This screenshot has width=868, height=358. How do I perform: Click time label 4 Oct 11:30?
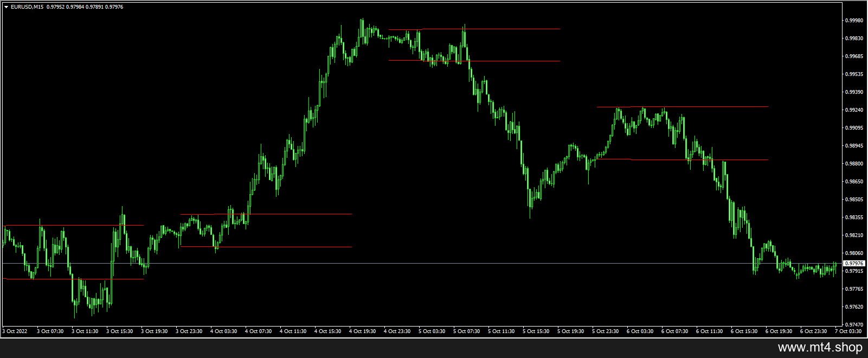(293, 331)
